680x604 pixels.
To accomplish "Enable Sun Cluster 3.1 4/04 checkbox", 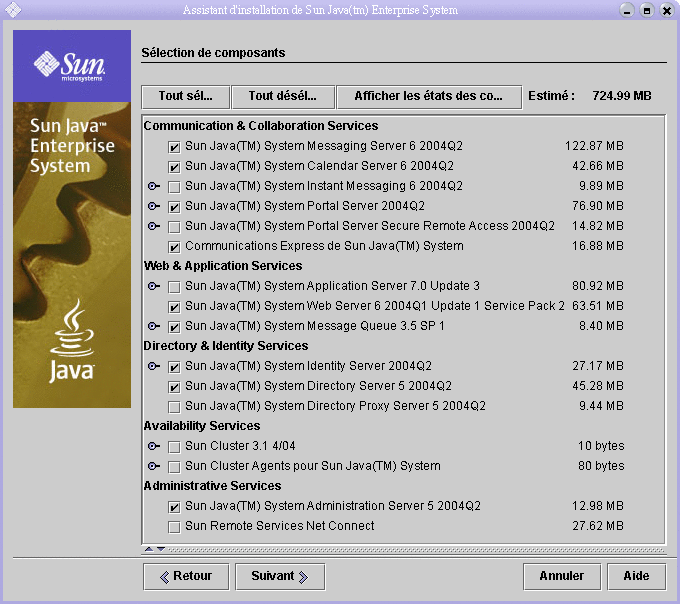I will tap(174, 447).
